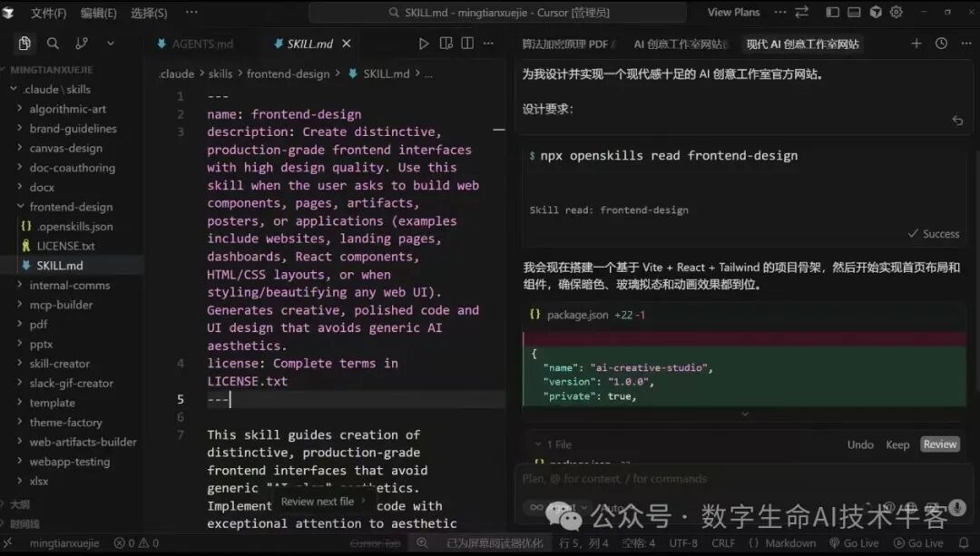This screenshot has width=980, height=556.
Task: Switch to the AGENTS.md tab
Action: click(204, 43)
